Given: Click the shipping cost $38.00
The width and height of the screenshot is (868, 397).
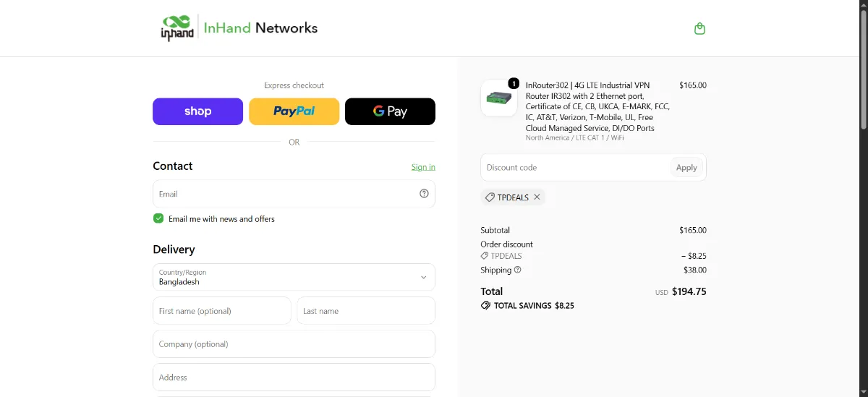Looking at the screenshot, I should [695, 270].
